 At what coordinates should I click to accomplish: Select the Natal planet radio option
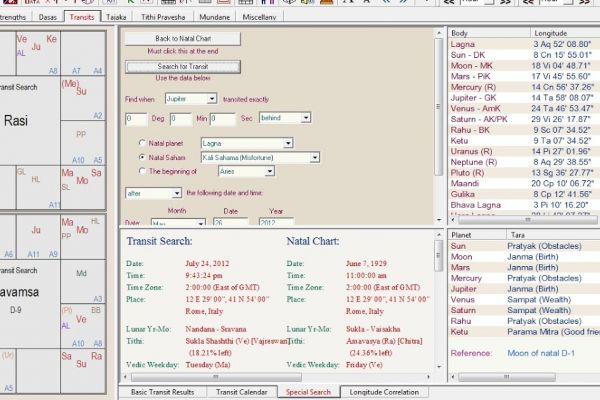[x=141, y=144]
